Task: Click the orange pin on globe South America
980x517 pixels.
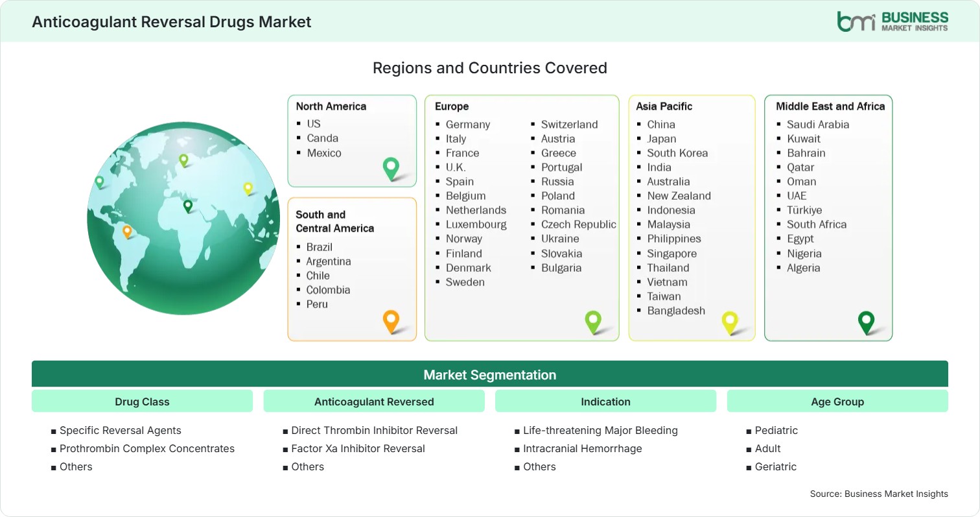Action: [x=127, y=232]
